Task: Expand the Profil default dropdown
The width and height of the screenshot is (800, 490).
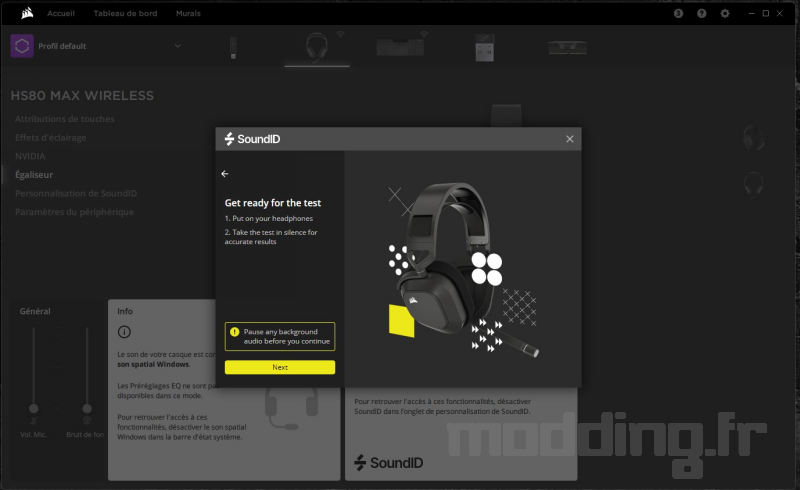Action: pyautogui.click(x=177, y=46)
